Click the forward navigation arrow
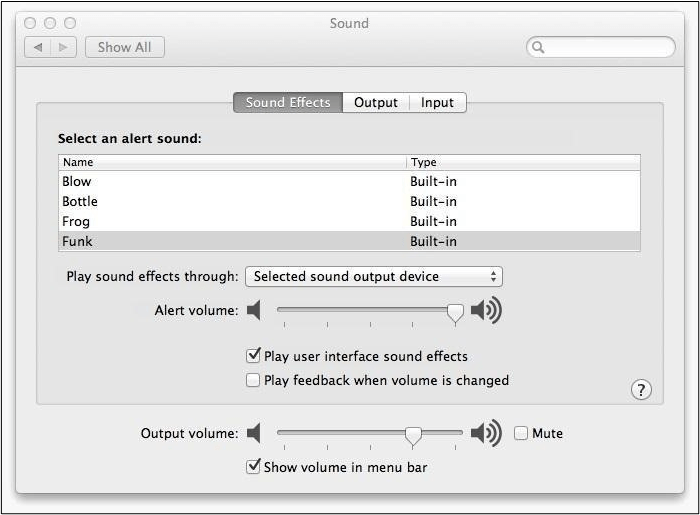 (x=63, y=47)
